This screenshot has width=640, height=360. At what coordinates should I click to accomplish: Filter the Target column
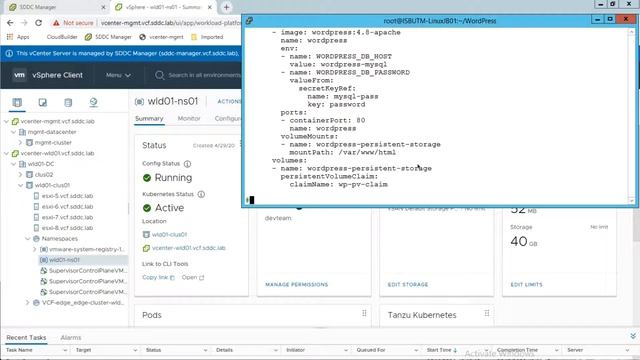coord(135,350)
